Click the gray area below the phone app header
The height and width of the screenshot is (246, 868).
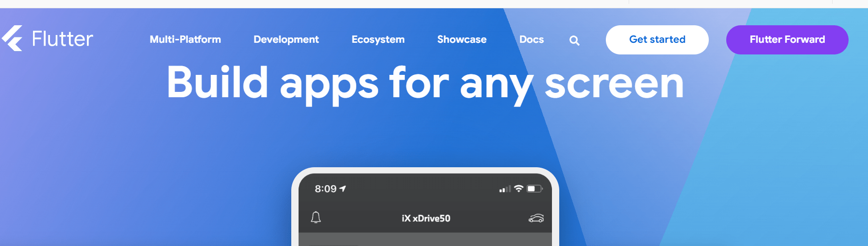pos(425,240)
